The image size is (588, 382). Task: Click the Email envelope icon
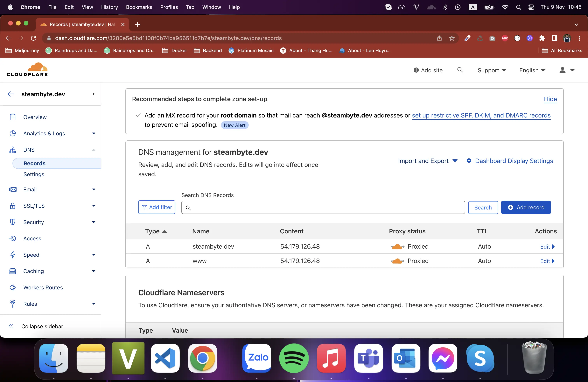[x=13, y=189]
